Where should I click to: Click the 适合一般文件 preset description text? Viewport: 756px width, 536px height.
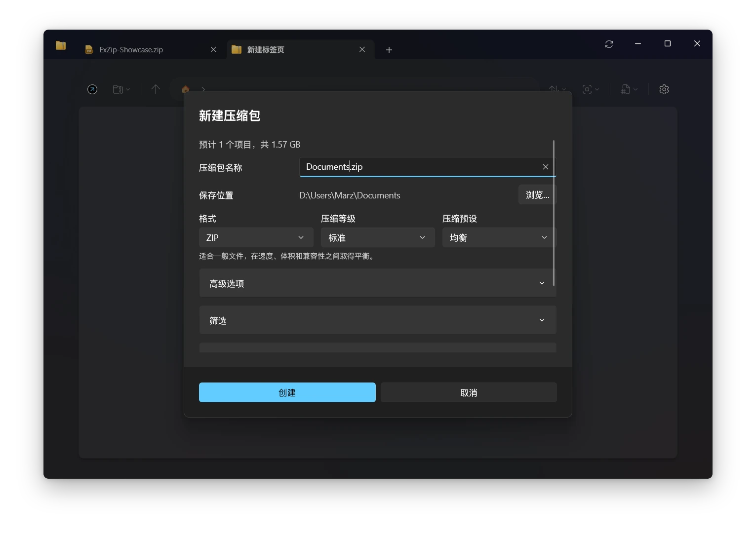(x=287, y=256)
